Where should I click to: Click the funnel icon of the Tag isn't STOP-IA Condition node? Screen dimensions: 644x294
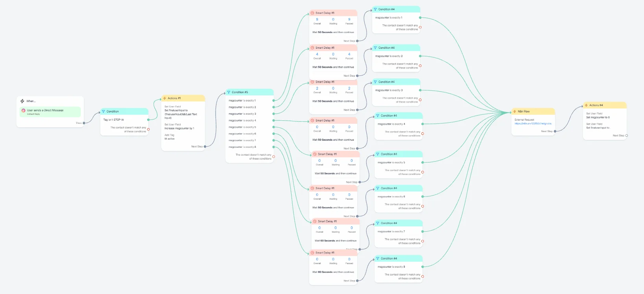tap(103, 111)
